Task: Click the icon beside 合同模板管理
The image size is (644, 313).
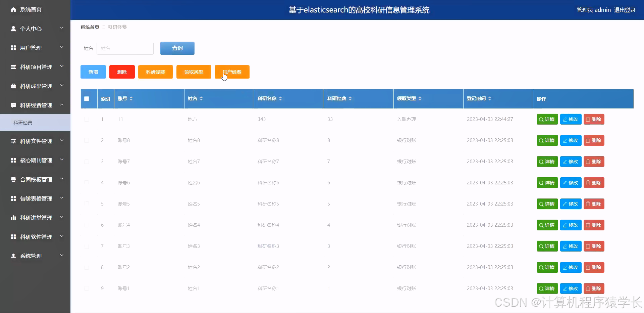Action: click(x=13, y=179)
